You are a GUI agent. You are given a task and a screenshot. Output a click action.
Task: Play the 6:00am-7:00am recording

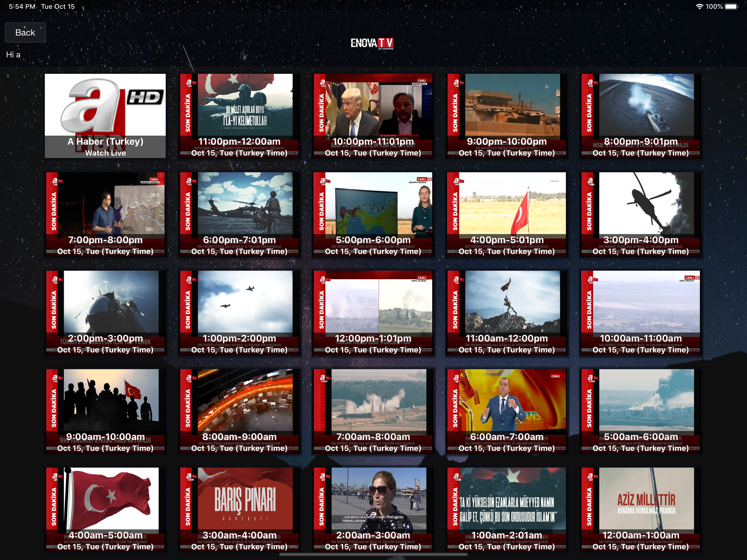[x=507, y=412]
